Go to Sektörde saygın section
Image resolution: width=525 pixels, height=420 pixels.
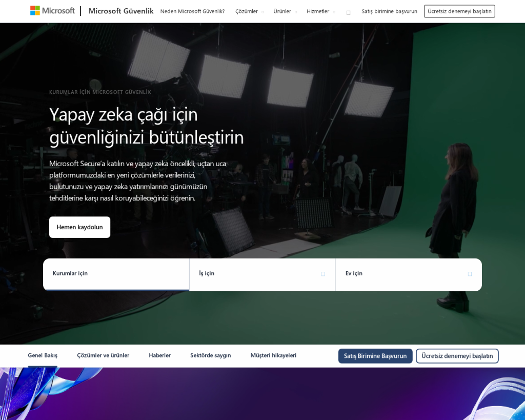click(x=211, y=355)
